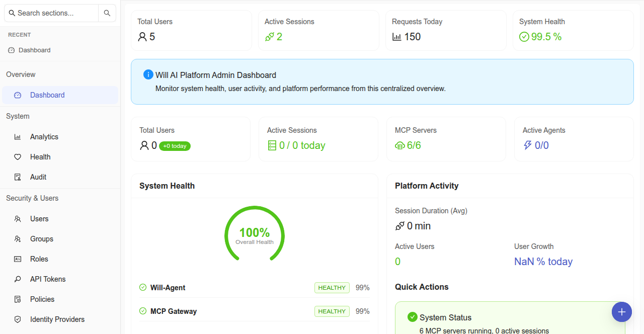644x334 pixels.
Task: Click the System Status green check icon
Action: coord(413,317)
